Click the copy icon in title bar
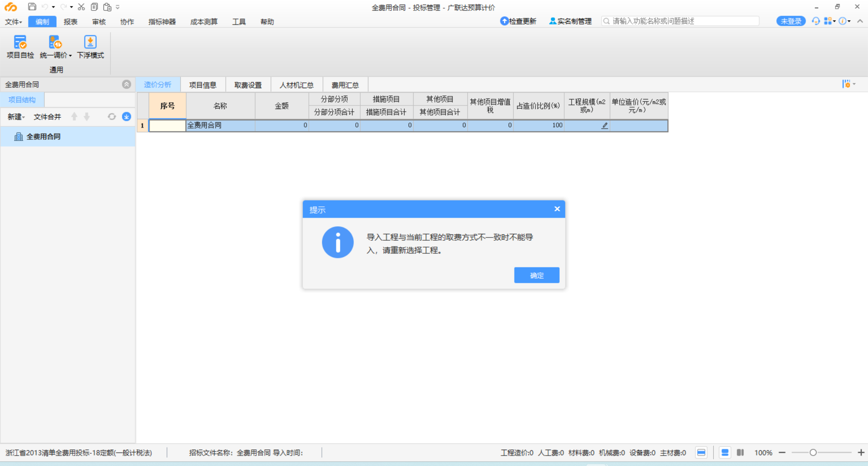868x466 pixels. (94, 7)
